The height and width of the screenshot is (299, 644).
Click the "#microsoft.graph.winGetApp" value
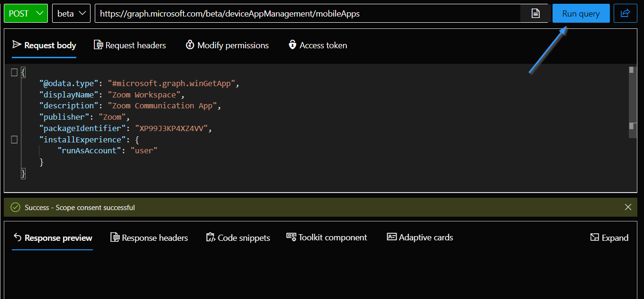pyautogui.click(x=172, y=84)
